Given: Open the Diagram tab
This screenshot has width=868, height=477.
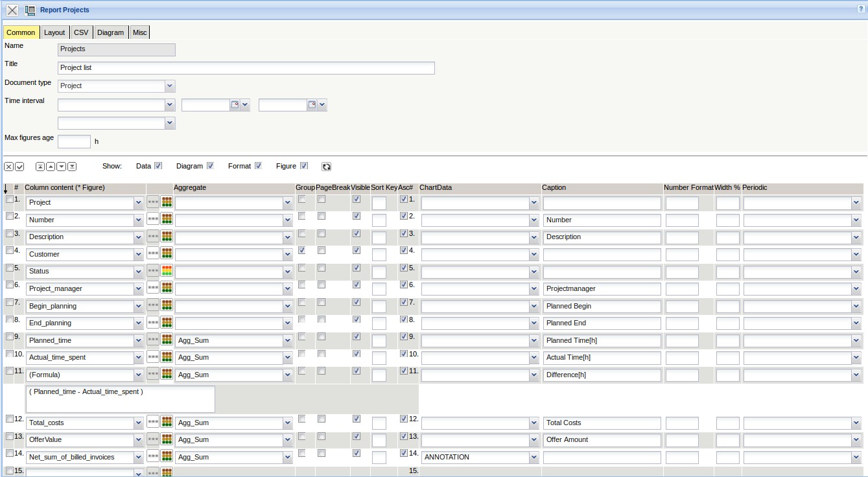Looking at the screenshot, I should (x=110, y=32).
